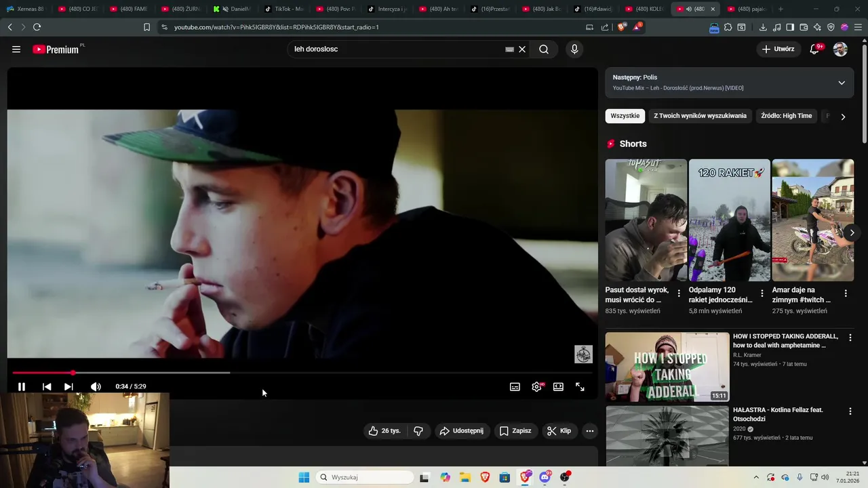The height and width of the screenshot is (488, 868).
Task: Open the 120 RAKIET Short thumbnail
Action: click(x=730, y=220)
